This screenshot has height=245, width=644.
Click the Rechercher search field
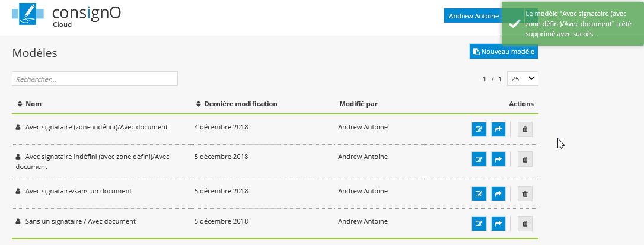pos(95,78)
